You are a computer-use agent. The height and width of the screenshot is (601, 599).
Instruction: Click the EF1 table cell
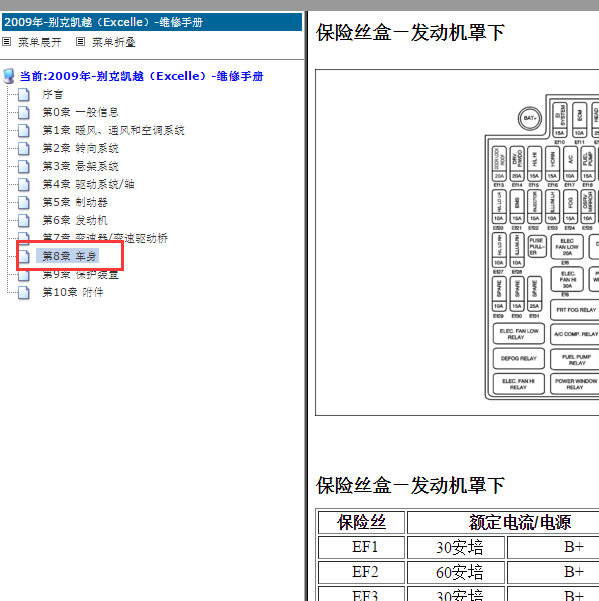tap(361, 547)
